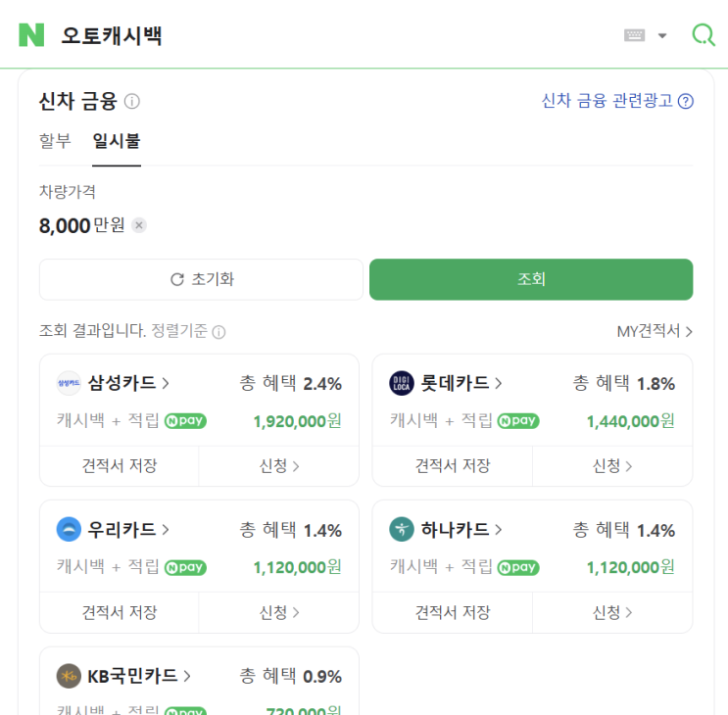
Task: Click the green Naver N logo
Action: 31,35
